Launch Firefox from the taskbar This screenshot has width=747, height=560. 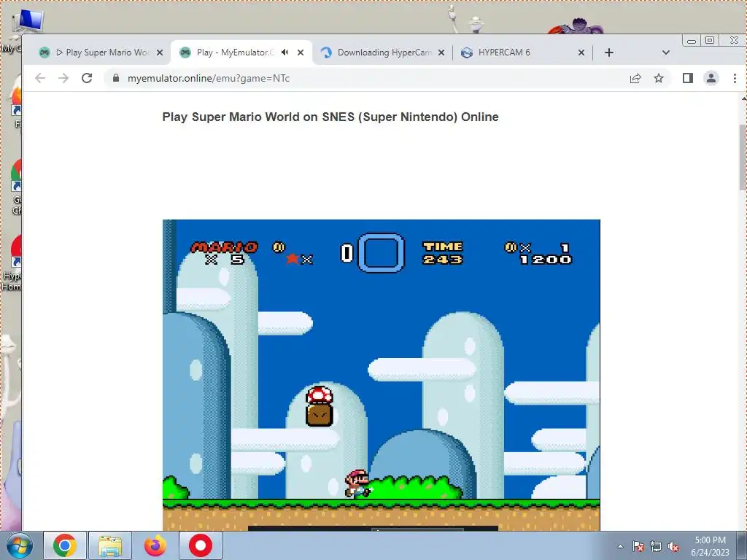155,545
